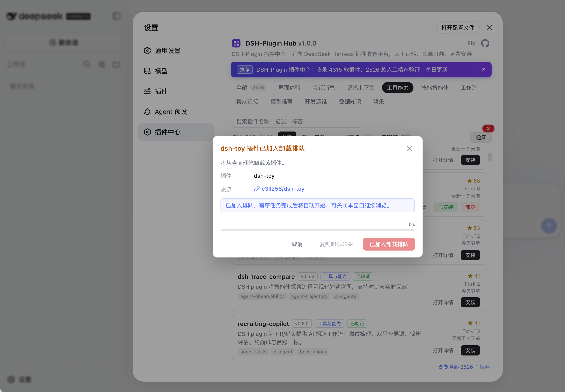Open 通用设置 in the settings sidebar
Screen dimensions: 565x392
pyautogui.click(x=176, y=51)
